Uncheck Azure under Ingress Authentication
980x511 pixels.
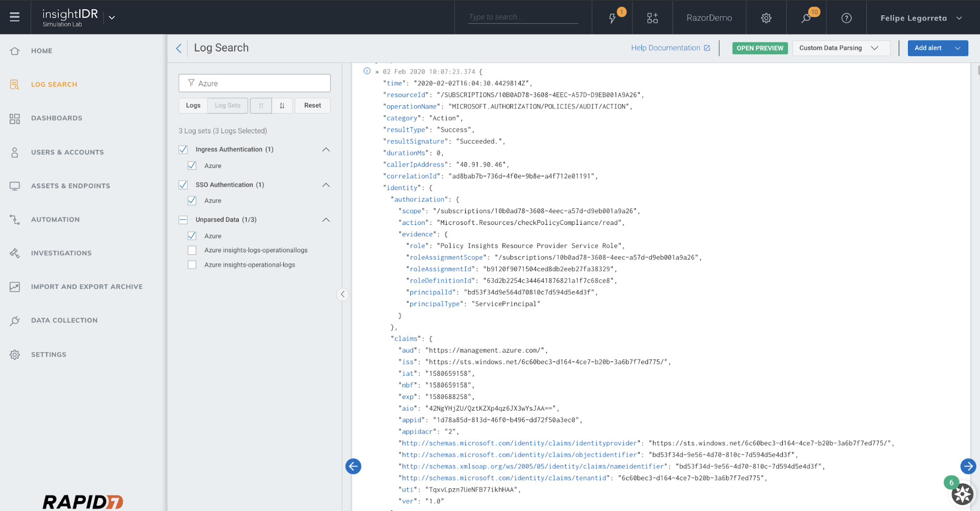[x=192, y=166]
